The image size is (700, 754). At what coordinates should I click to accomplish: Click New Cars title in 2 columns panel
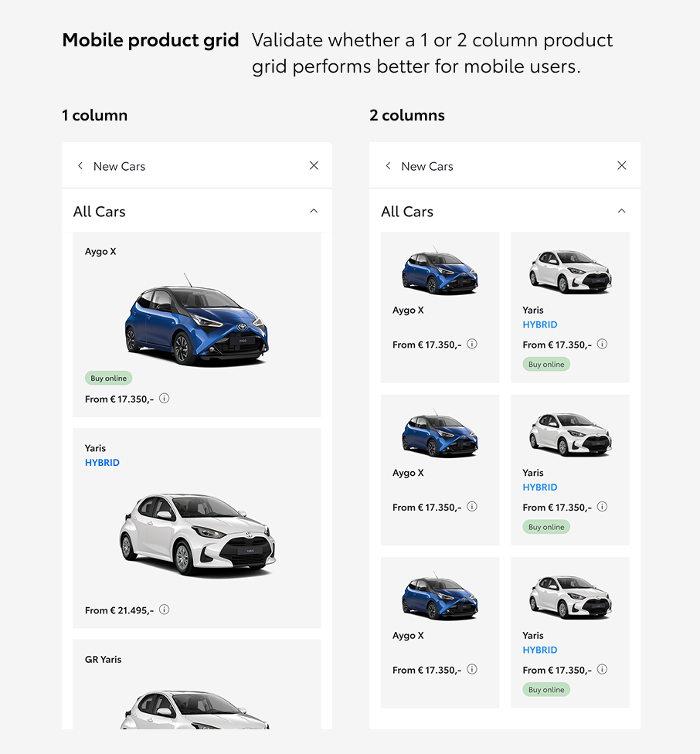point(427,166)
